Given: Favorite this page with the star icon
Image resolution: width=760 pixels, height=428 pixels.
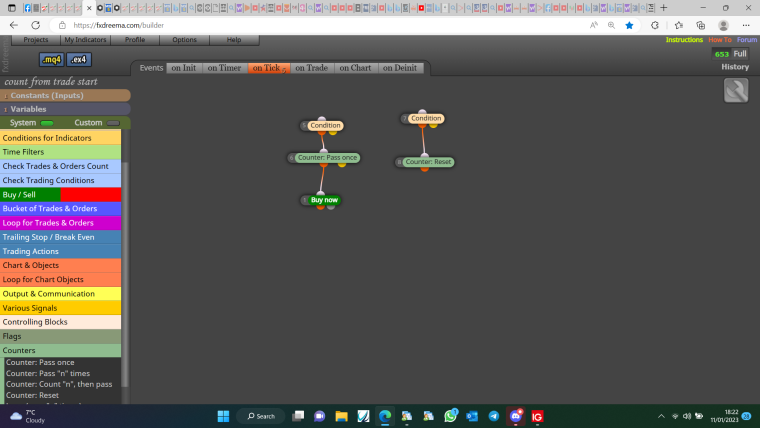Looking at the screenshot, I should pos(629,25).
